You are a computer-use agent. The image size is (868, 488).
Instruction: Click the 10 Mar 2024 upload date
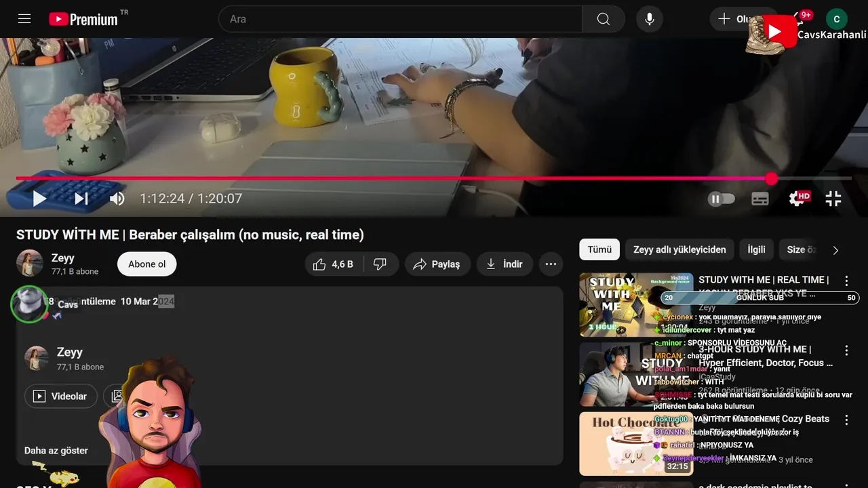pyautogui.click(x=147, y=302)
